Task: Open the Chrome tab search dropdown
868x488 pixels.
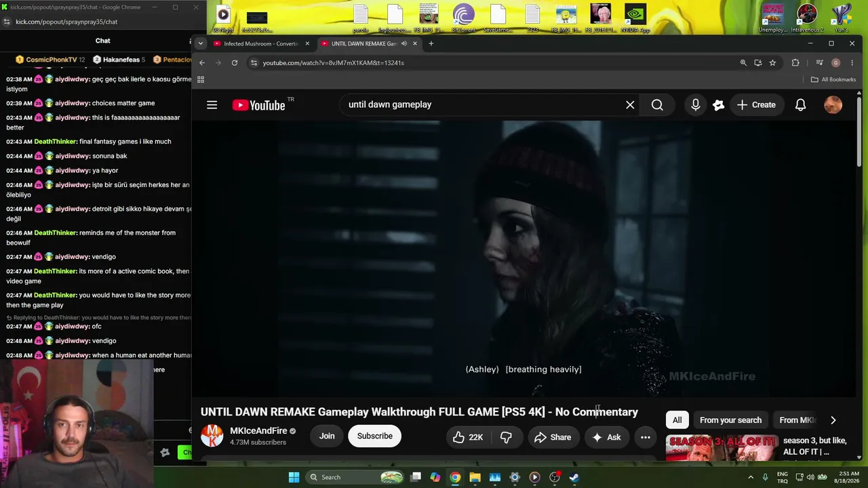Action: (x=200, y=43)
